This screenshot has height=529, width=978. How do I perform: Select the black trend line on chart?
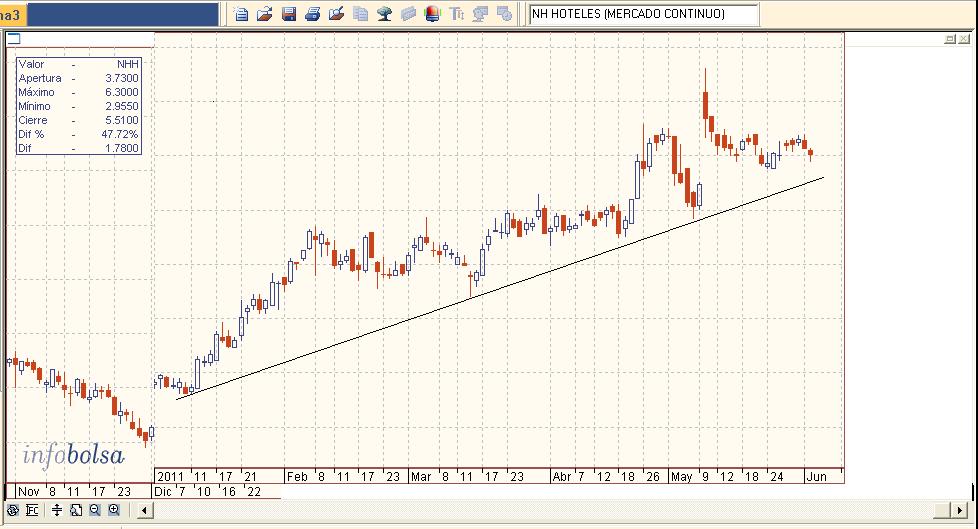[x=499, y=289]
